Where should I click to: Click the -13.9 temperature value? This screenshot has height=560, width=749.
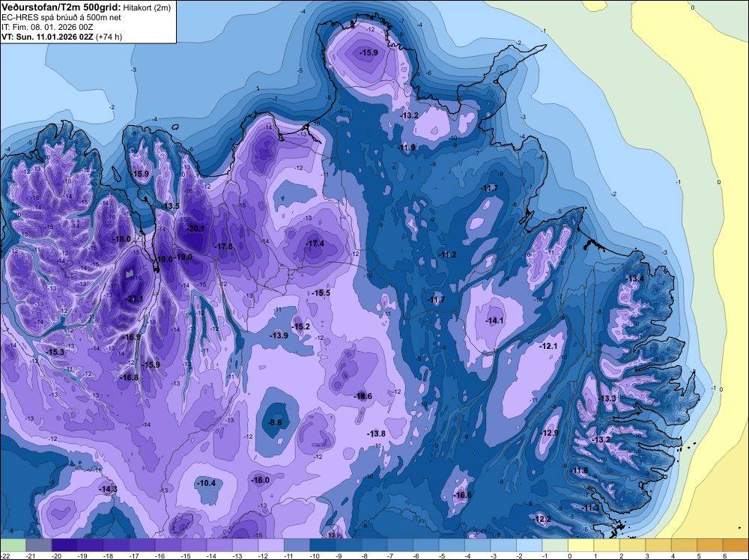pos(279,335)
